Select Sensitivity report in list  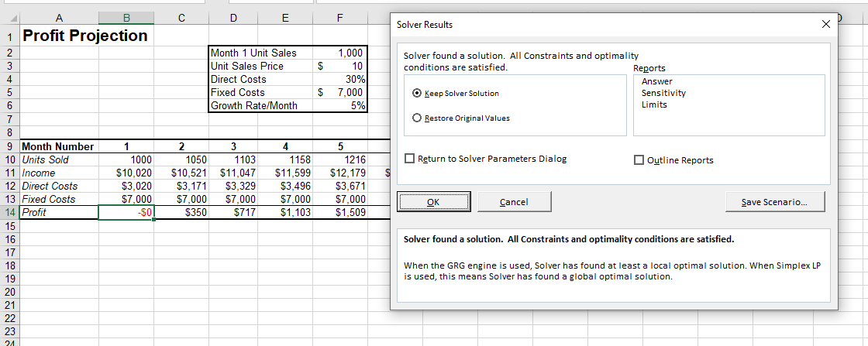pos(663,93)
